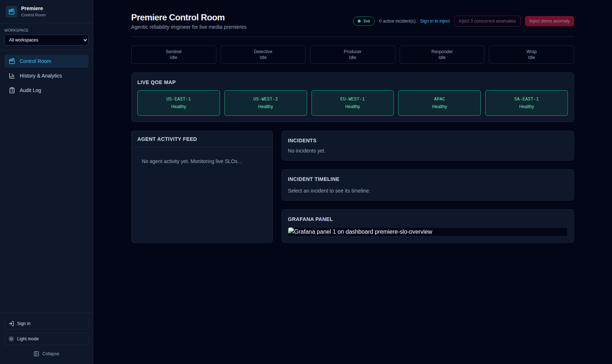The image size is (612, 364).
Task: Click Sign in to inject link
Action: pos(435,21)
